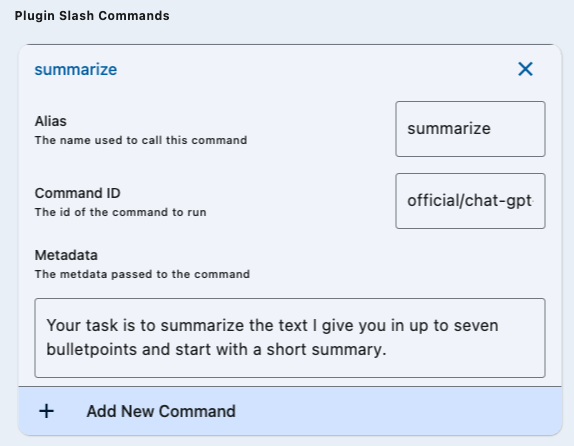Click the description "The metdata passed to the command"
Image resolution: width=574 pixels, height=446 pixels.
pos(142,274)
